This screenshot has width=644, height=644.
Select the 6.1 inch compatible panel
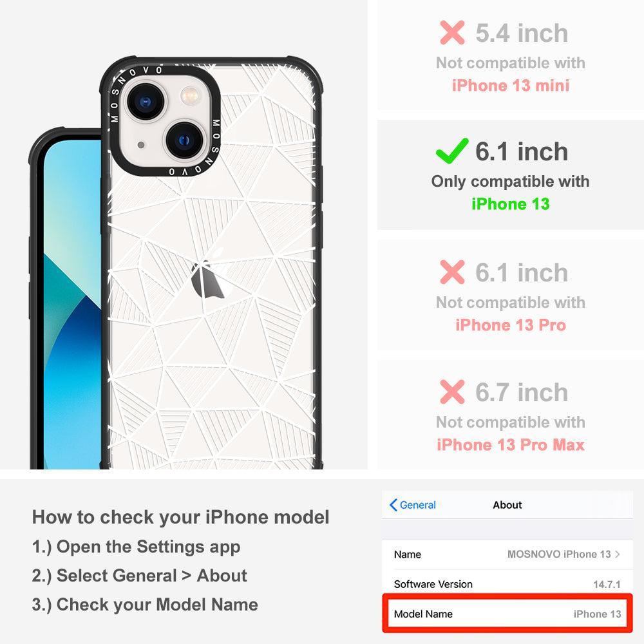click(511, 175)
